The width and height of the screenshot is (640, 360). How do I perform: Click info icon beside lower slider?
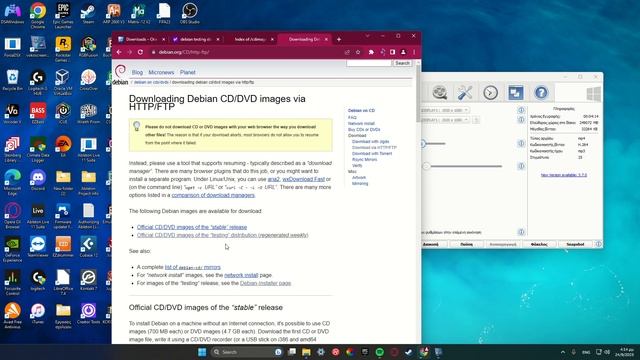(521, 166)
